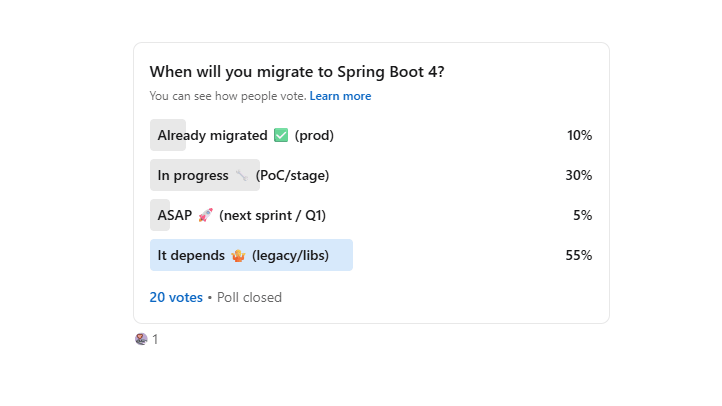Click the reaction emoji below the poll
Screen dimensions: 722x406
tap(141, 339)
